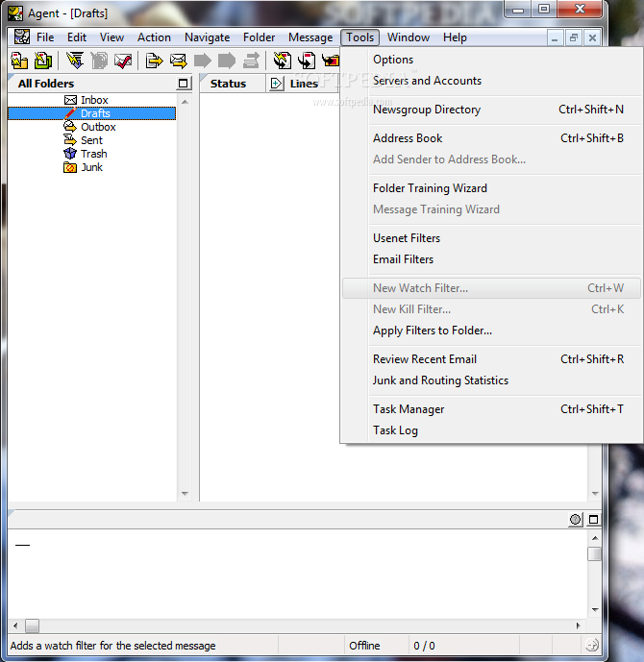
Task: Open Servers and Accounts
Action: (491, 81)
